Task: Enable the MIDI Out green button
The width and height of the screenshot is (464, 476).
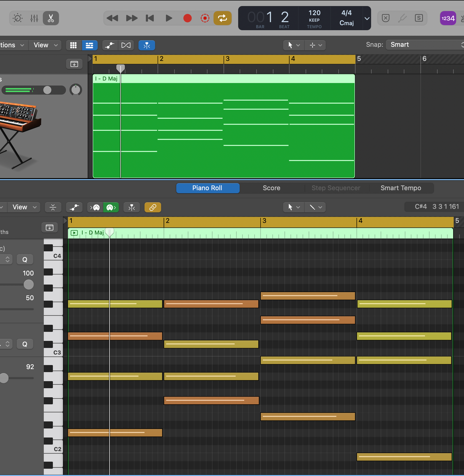Action: pyautogui.click(x=111, y=207)
